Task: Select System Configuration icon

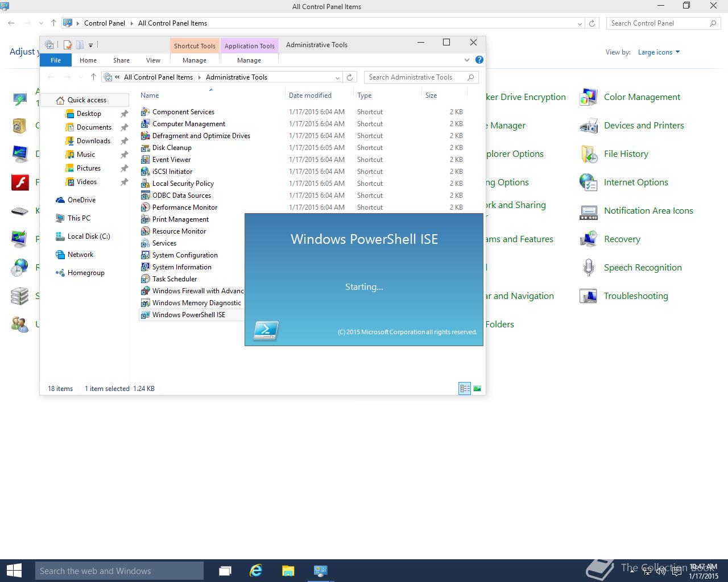Action: click(145, 255)
